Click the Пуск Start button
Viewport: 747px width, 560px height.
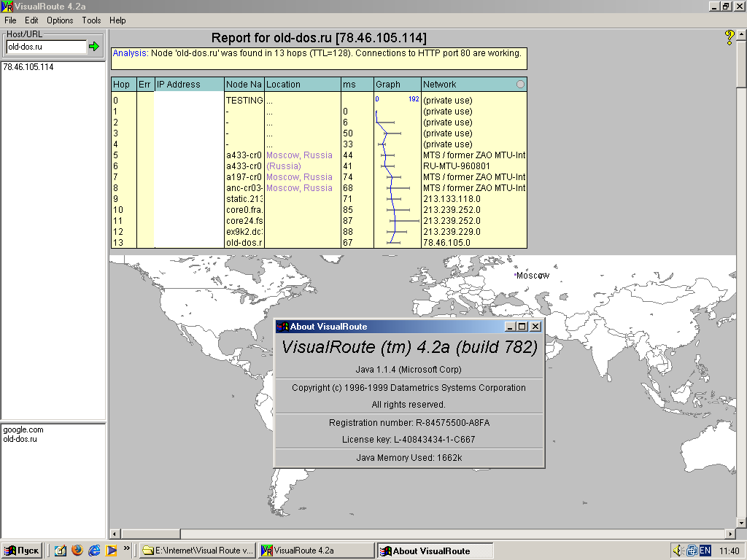click(x=22, y=551)
